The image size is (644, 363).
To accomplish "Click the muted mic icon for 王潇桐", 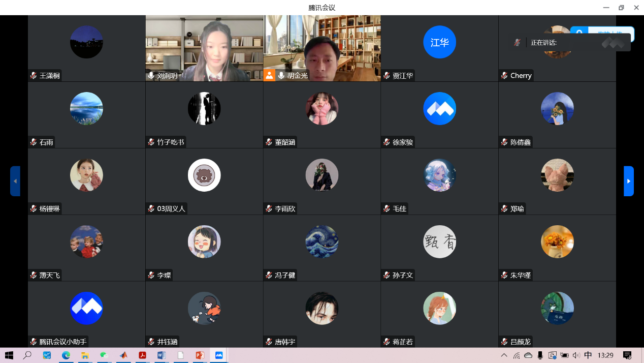I will coord(34,76).
